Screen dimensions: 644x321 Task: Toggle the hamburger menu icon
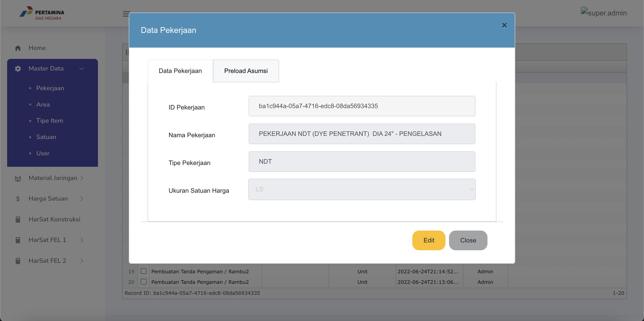tap(126, 14)
